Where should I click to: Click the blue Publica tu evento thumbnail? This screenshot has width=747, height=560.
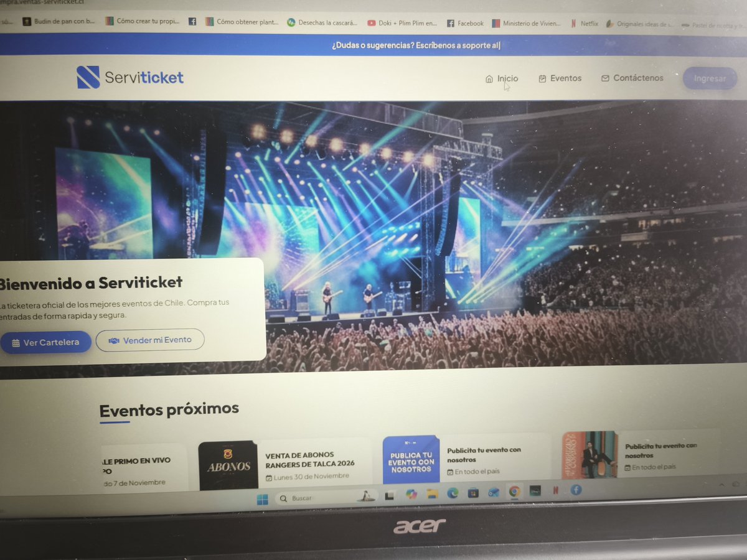click(411, 460)
